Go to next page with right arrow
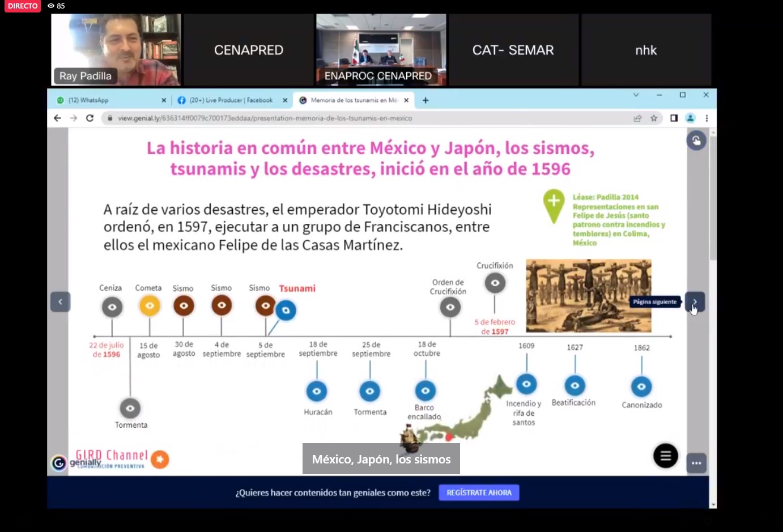The height and width of the screenshot is (532, 783). 695,301
